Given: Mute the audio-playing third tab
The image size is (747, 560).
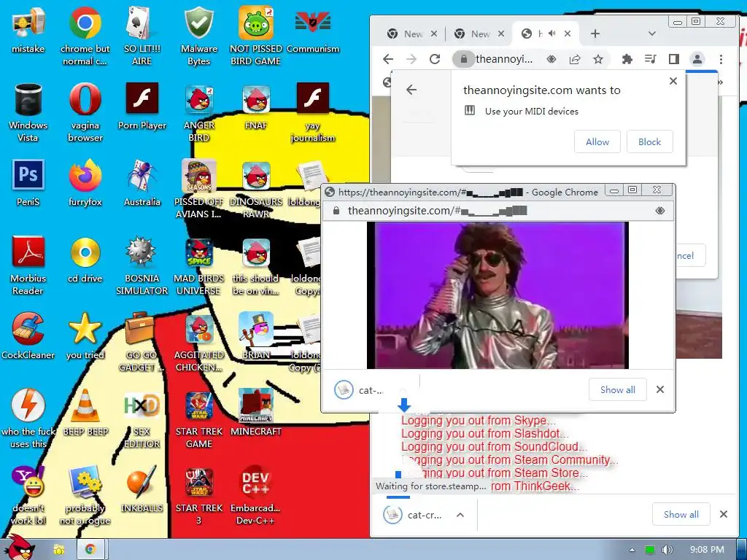Looking at the screenshot, I should [x=552, y=34].
